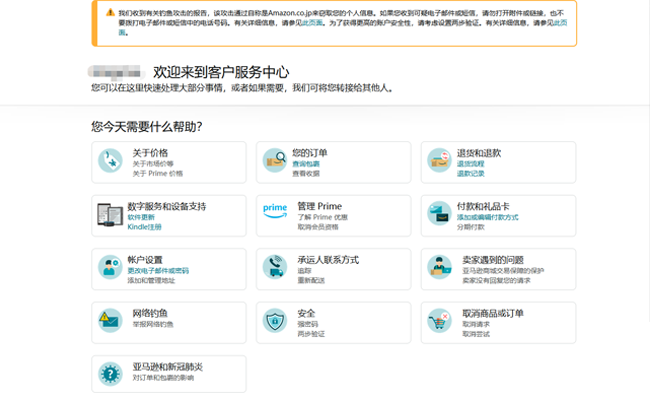The image size is (650, 396).
Task: Open the 取消商品或订单 topic title
Action: (x=493, y=313)
